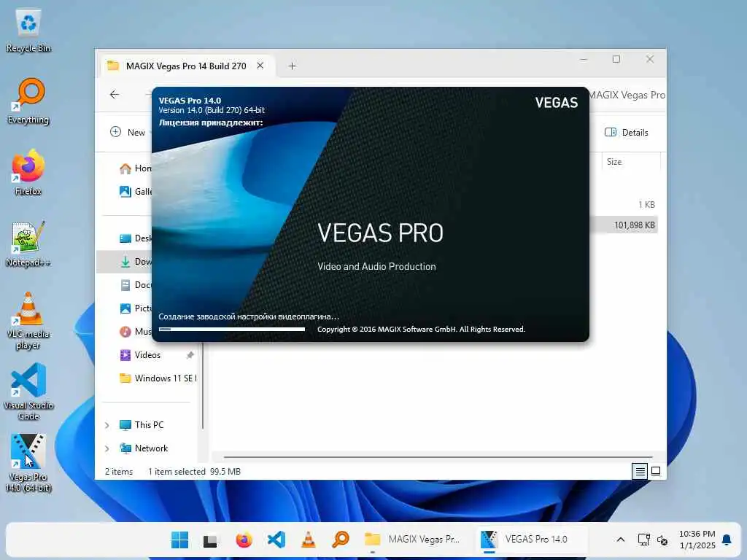Show hidden tray icons chevron

620,540
